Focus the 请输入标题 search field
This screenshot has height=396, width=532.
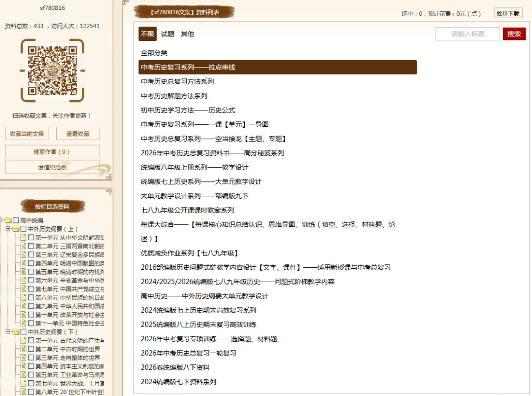(x=467, y=34)
